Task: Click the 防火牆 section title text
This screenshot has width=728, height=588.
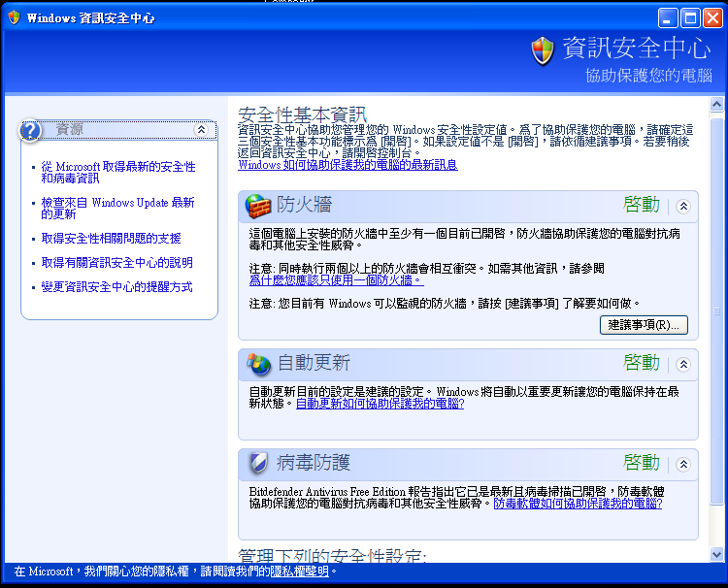Action: click(x=304, y=205)
